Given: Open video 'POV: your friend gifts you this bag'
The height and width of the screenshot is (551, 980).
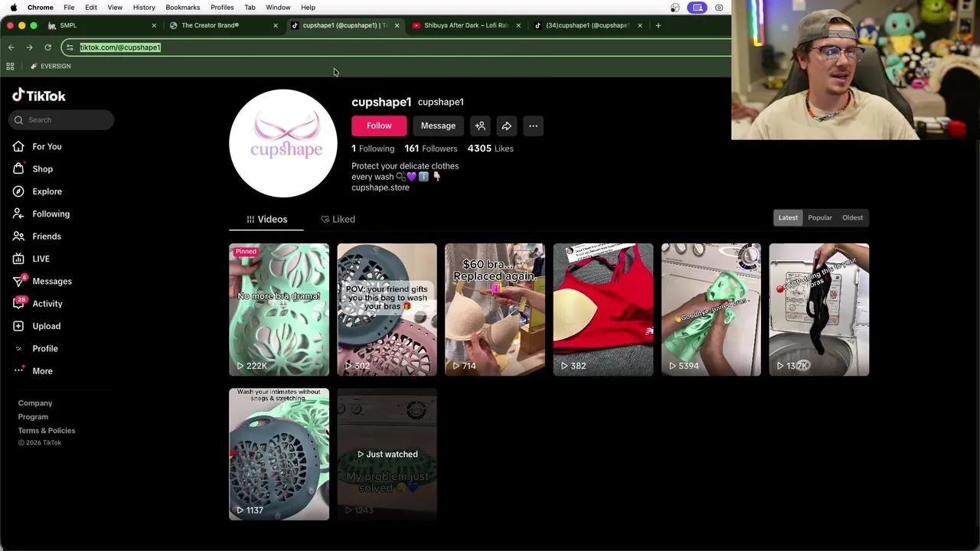Looking at the screenshot, I should (387, 310).
